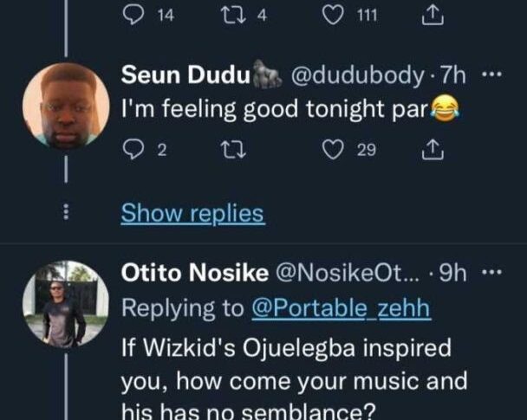The image size is (527, 420).
Task: Reply to Seun Dudu's tweet
Action: point(133,150)
